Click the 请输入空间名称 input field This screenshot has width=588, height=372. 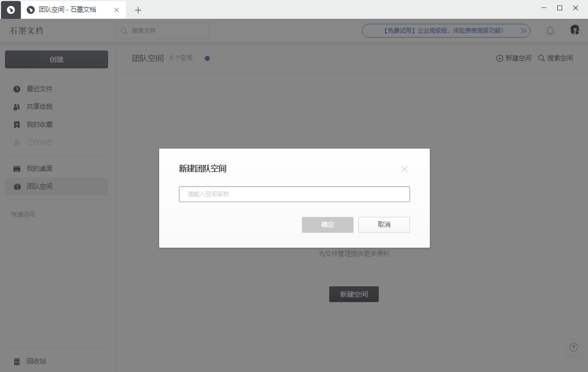(294, 194)
